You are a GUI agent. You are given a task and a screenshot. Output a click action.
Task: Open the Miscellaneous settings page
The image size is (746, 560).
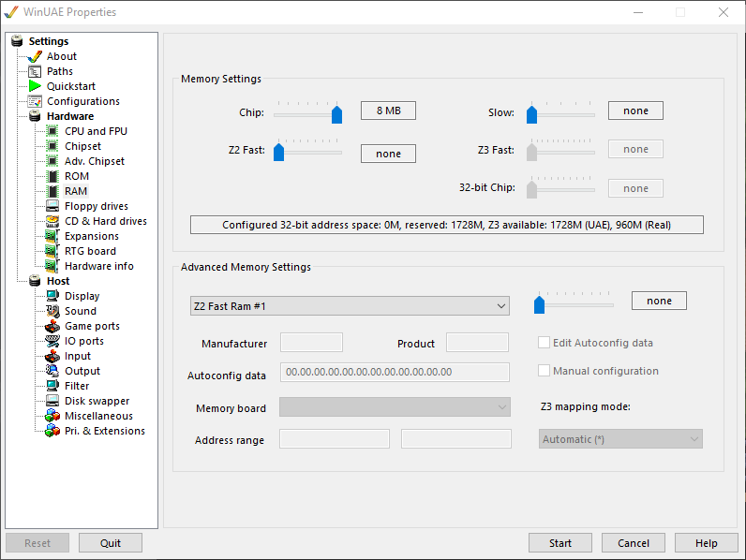pyautogui.click(x=98, y=416)
